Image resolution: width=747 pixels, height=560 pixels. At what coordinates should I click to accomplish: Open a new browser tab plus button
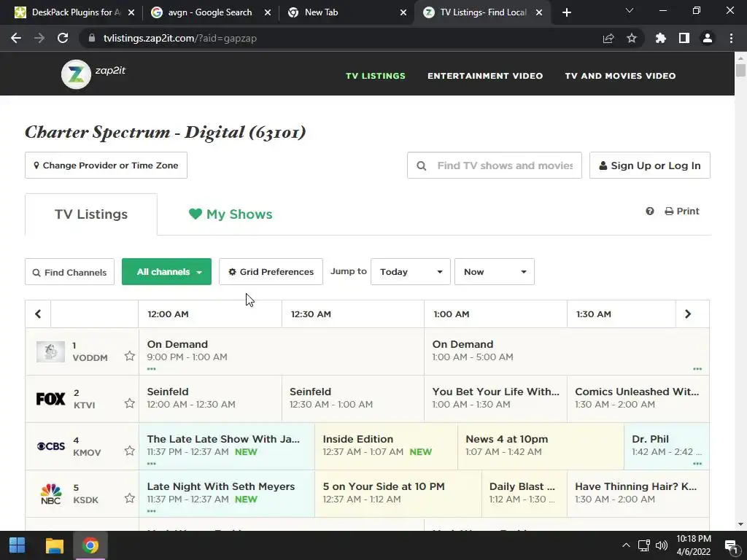[x=566, y=12]
